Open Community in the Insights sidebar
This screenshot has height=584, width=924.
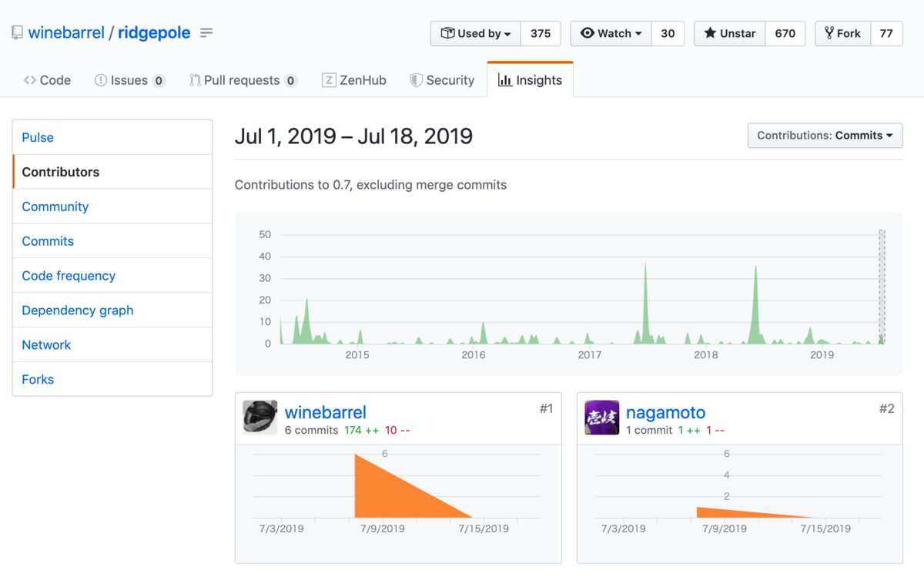(x=112, y=206)
